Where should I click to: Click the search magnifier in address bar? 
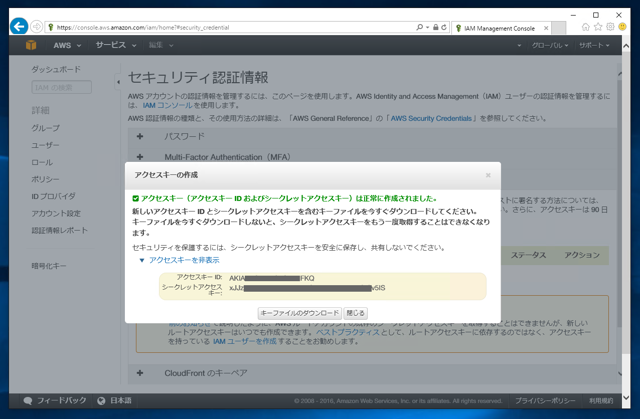point(419,27)
